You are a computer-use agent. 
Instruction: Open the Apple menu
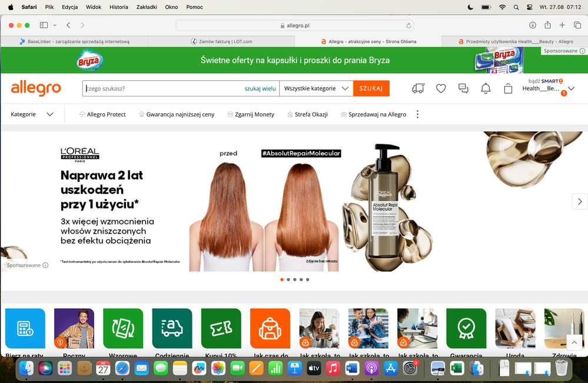(11, 7)
